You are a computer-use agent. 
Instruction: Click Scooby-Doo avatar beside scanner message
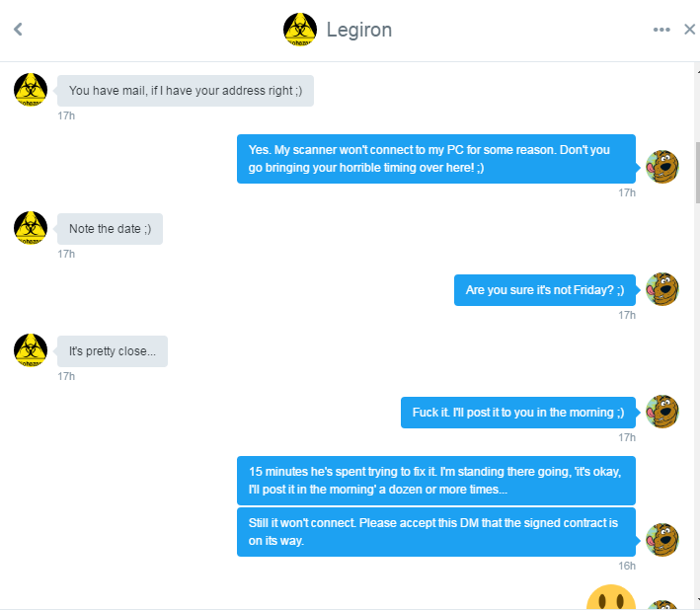pyautogui.click(x=662, y=167)
